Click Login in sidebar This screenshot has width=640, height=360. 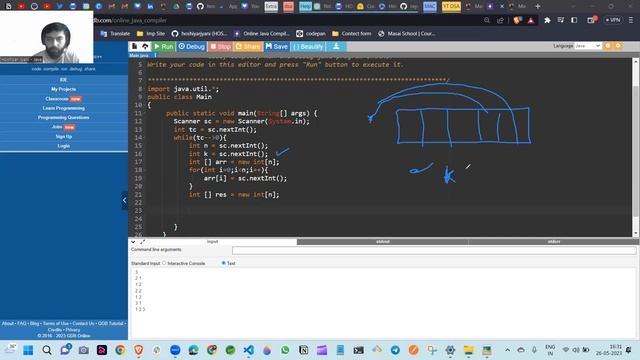63,146
